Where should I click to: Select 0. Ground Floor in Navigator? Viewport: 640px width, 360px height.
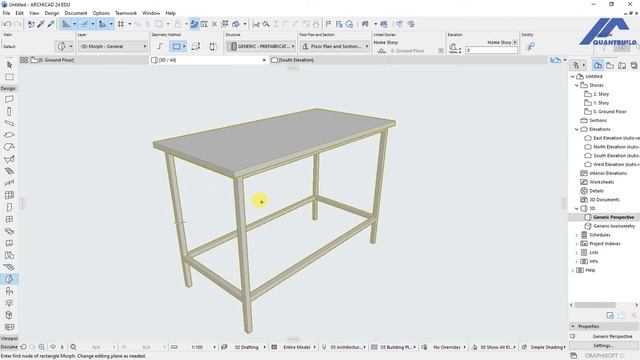pos(610,111)
